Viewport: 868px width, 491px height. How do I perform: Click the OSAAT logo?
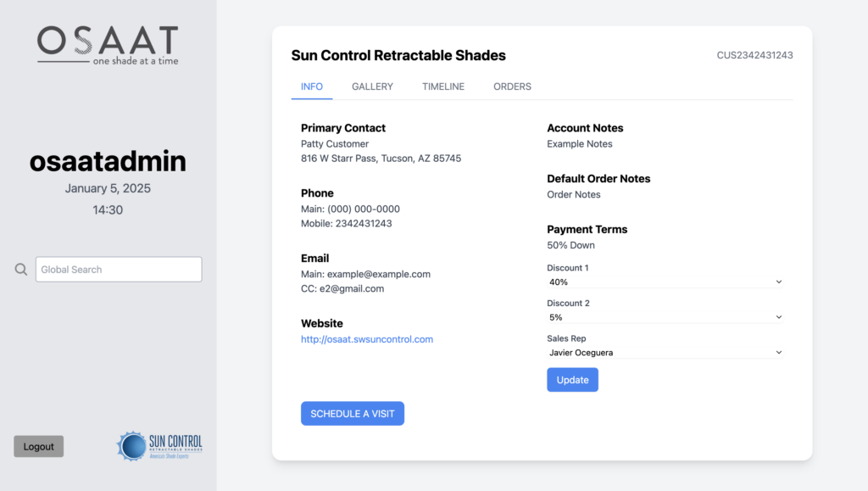[108, 46]
